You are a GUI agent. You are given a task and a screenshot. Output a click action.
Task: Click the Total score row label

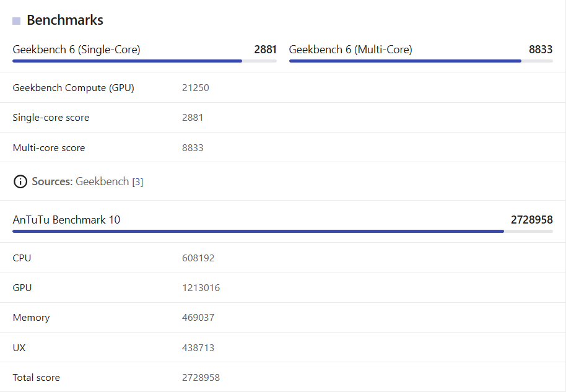pyautogui.click(x=36, y=378)
